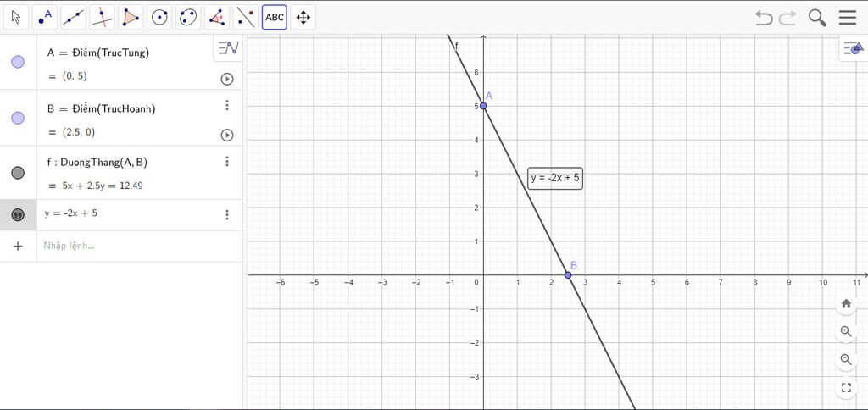Toggle visibility of text y = -2x + 5

point(18,215)
